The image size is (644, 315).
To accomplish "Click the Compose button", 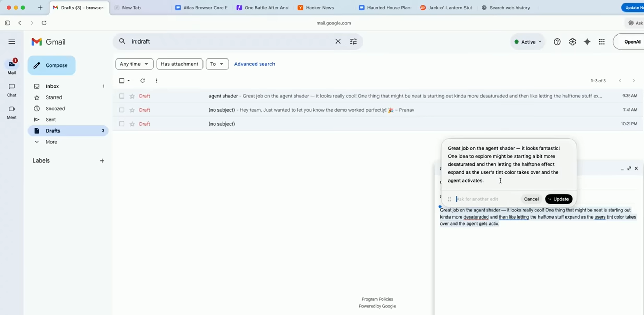I will pyautogui.click(x=51, y=65).
